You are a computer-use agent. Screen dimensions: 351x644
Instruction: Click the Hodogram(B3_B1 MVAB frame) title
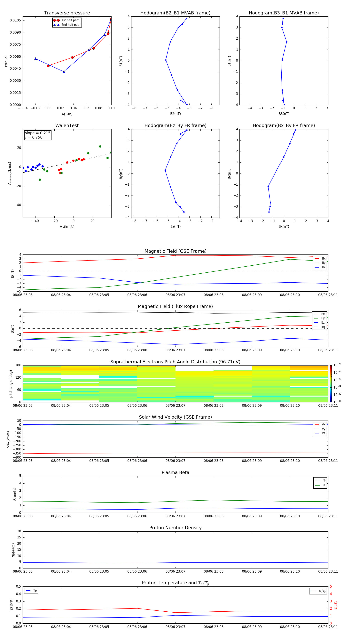point(284,13)
